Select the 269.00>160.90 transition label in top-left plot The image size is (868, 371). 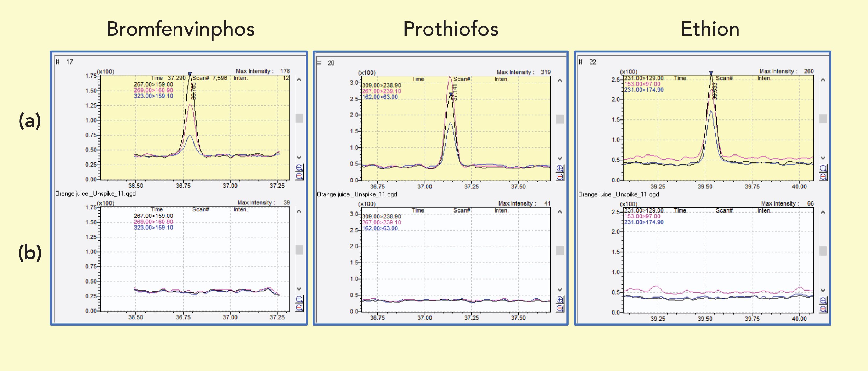153,90
